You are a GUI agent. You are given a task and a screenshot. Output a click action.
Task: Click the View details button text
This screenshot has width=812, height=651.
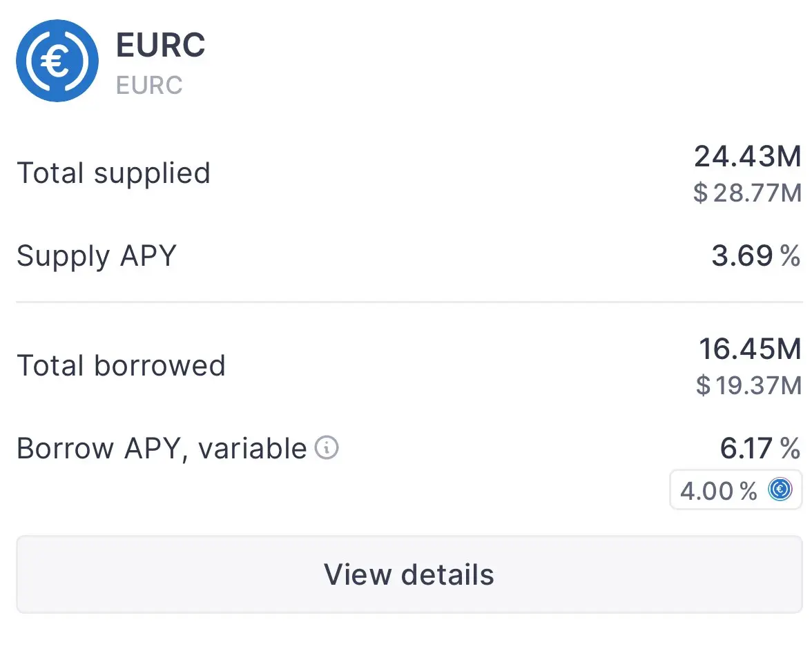coord(409,575)
